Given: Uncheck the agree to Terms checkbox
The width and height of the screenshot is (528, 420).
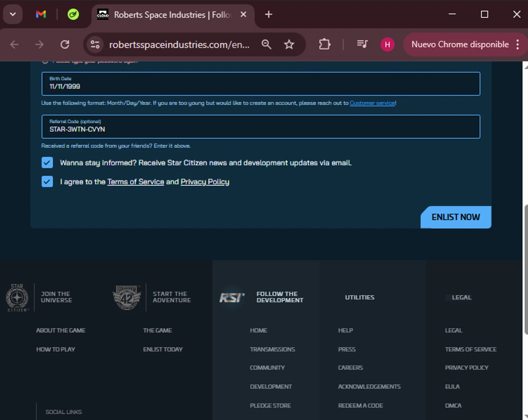Looking at the screenshot, I should (x=47, y=182).
